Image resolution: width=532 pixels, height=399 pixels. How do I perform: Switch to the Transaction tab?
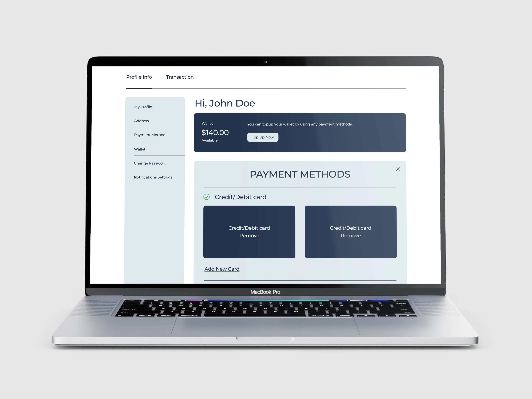(179, 77)
